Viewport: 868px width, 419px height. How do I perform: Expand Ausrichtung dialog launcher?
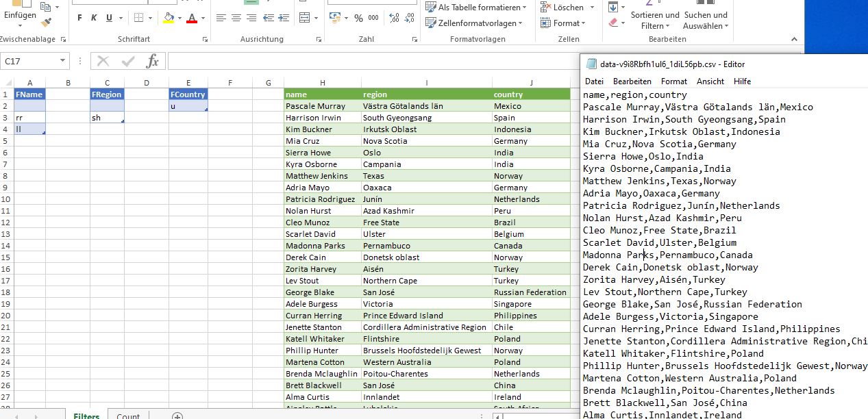point(320,40)
